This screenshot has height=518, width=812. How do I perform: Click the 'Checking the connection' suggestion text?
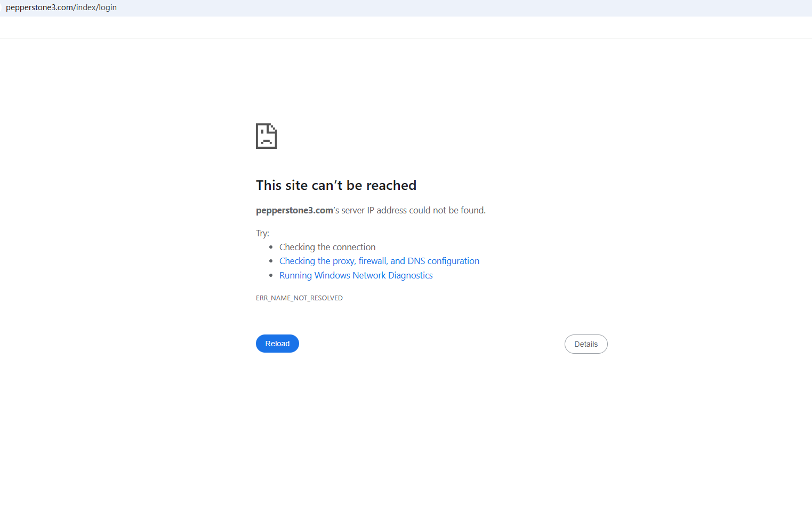(327, 247)
